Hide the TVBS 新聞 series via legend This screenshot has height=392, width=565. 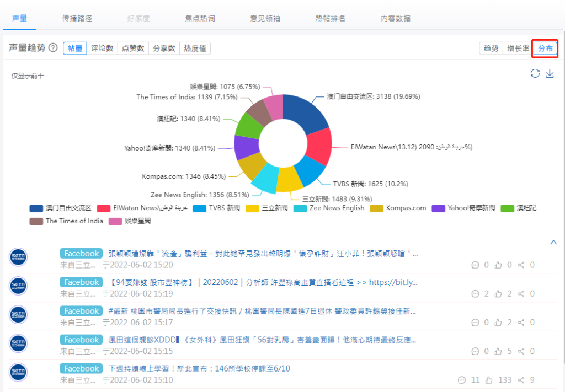(x=216, y=208)
